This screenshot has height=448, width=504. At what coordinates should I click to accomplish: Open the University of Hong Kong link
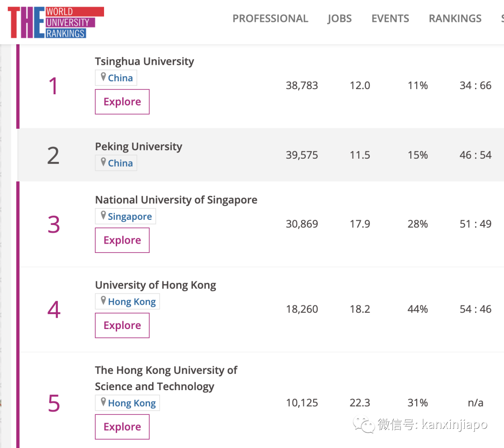(x=155, y=285)
